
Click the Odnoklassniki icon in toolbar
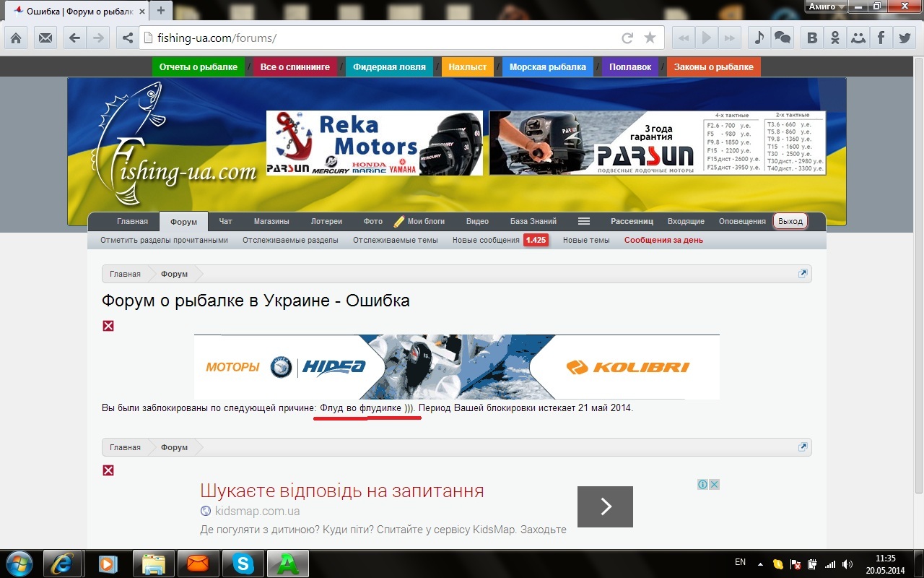(x=835, y=38)
